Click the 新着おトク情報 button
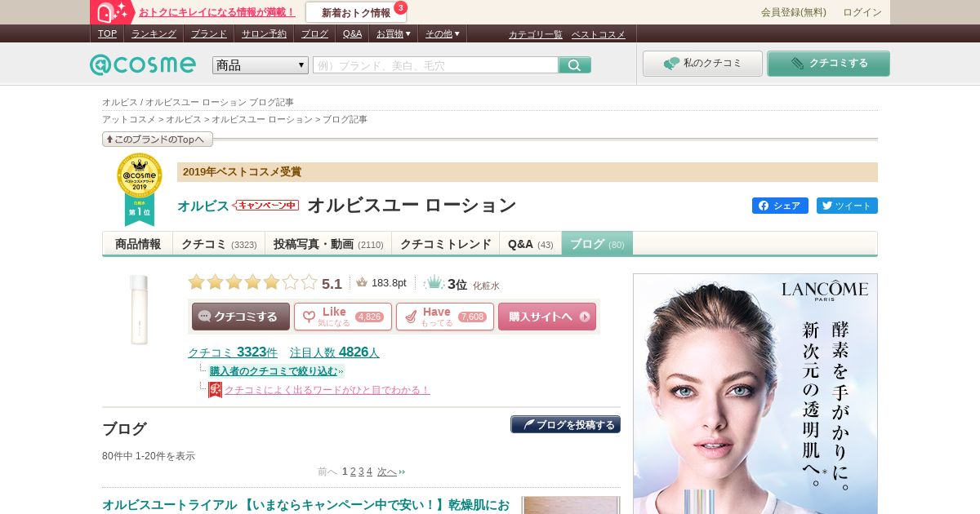The image size is (980, 514). click(x=356, y=12)
